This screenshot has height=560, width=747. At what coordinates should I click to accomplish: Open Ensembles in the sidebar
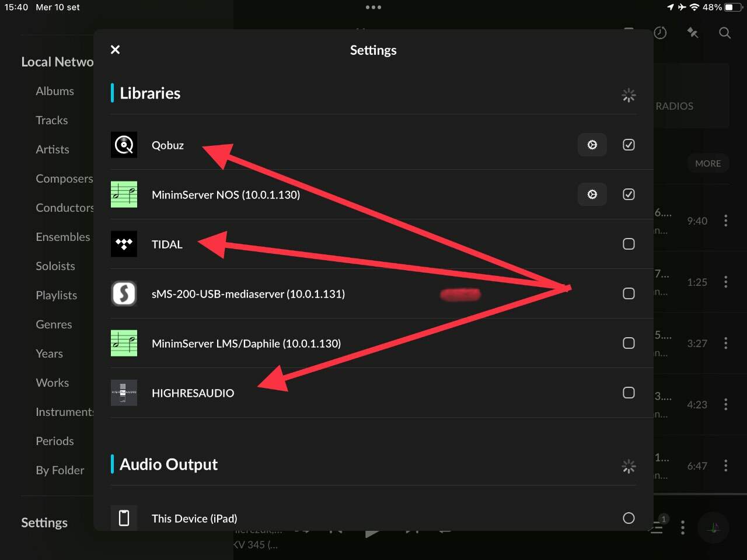pyautogui.click(x=63, y=237)
